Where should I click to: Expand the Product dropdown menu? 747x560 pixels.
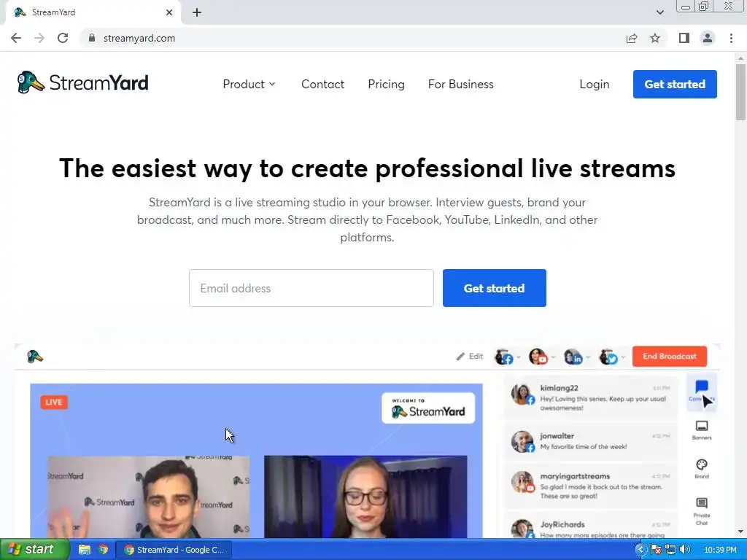(249, 85)
